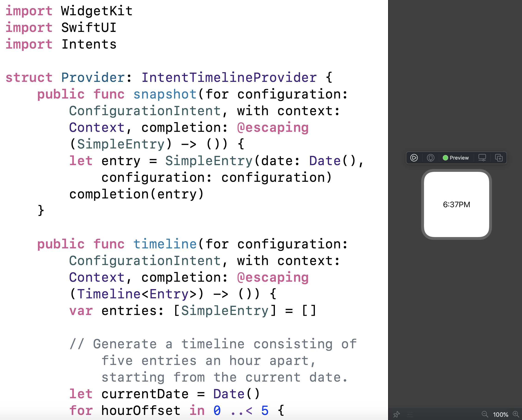The height and width of the screenshot is (420, 522).
Task: Pin the preview canvas
Action: pos(396,414)
